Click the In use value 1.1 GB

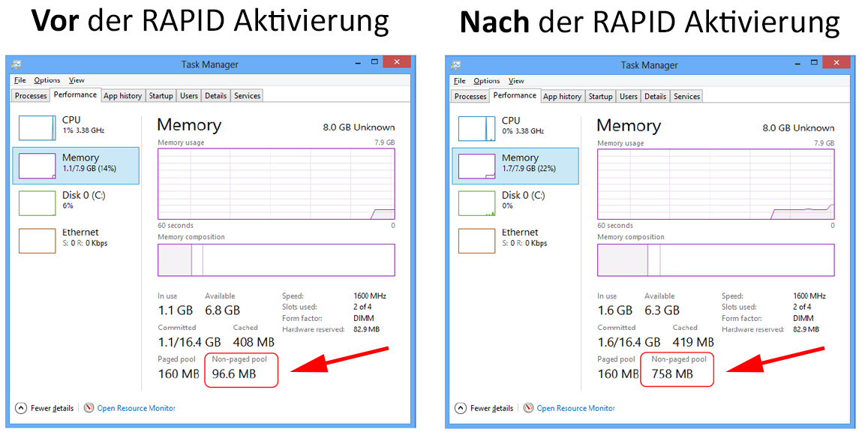176,310
